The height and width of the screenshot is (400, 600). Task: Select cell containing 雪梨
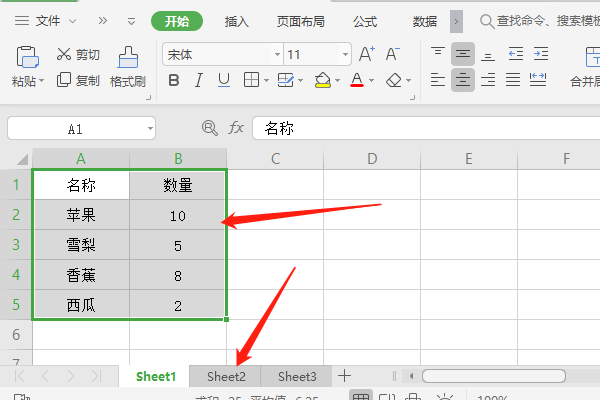tap(81, 245)
